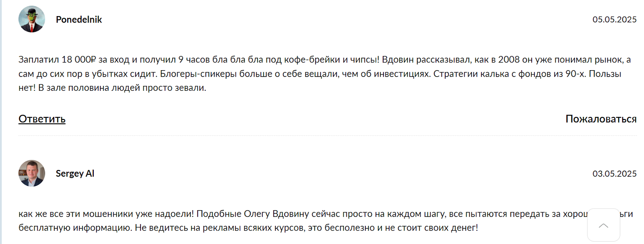Screen dimensions: 644x244
Task: Open the Sergey AI username profile
Action: (75, 173)
